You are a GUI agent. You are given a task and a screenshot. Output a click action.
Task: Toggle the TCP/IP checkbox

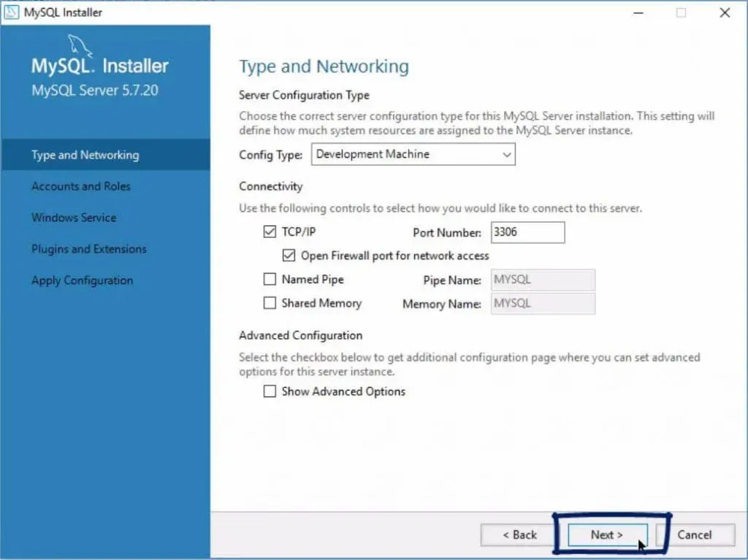click(x=270, y=232)
